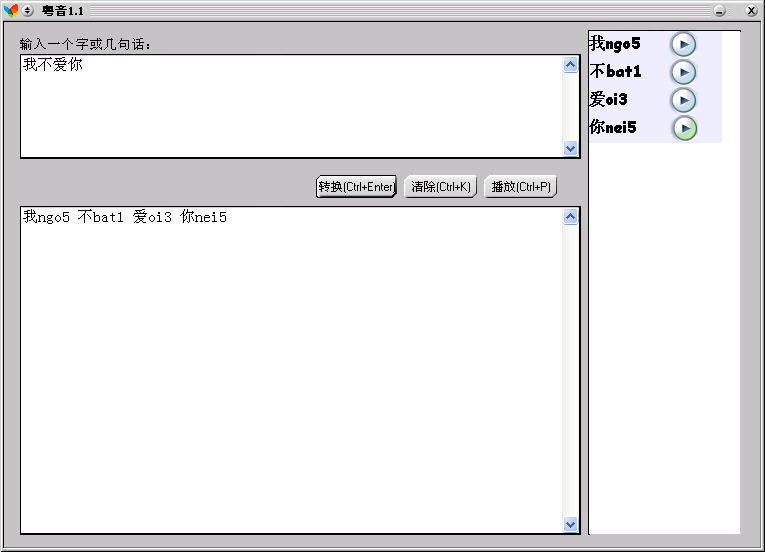
Task: Select the 我ngo5 entry in right panel
Action: point(615,44)
